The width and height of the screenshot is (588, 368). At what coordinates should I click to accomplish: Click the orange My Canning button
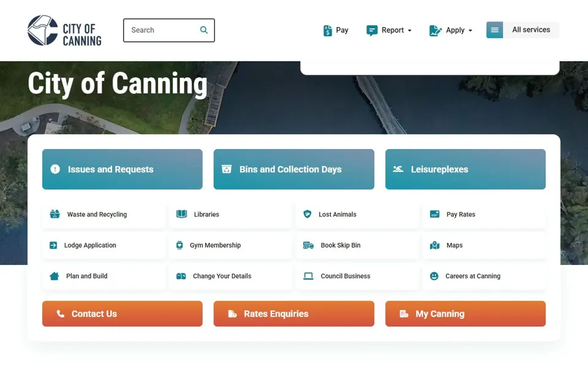466,313
